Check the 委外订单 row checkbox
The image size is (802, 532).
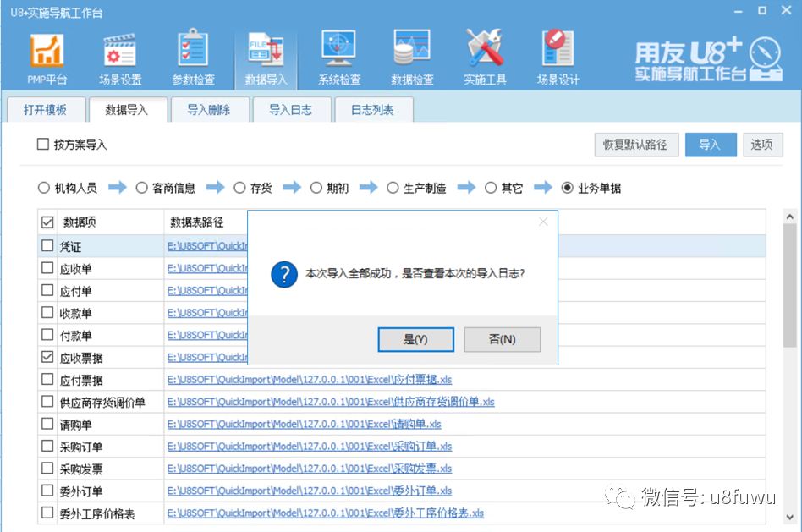[47, 490]
